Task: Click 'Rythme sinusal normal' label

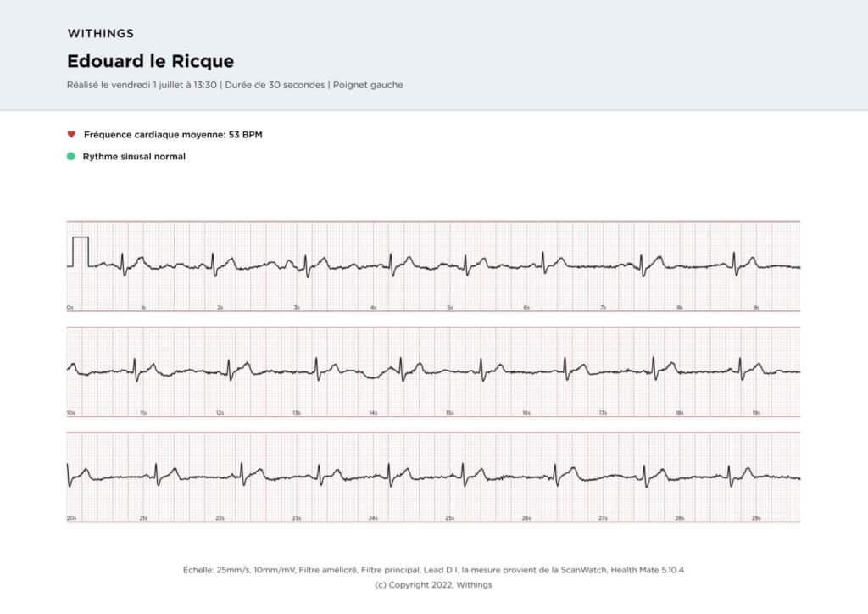Action: [134, 157]
